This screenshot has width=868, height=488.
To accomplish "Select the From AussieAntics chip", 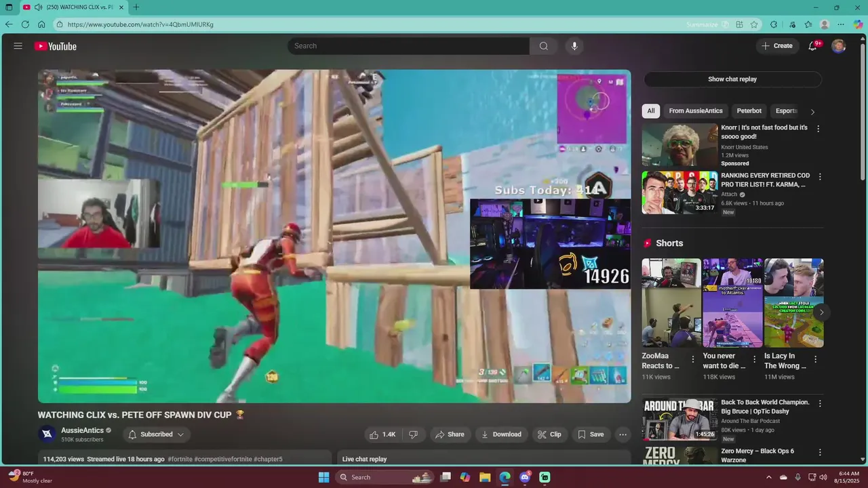I will [x=696, y=111].
